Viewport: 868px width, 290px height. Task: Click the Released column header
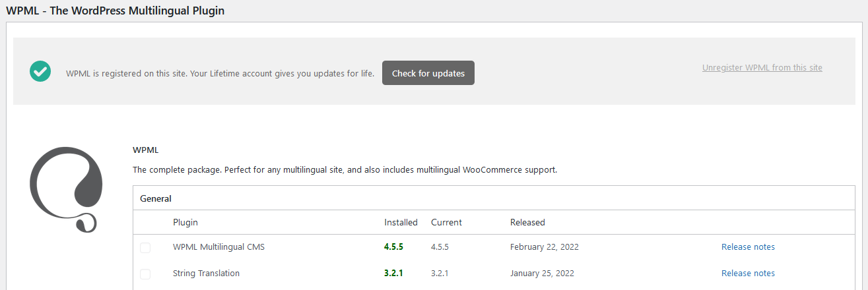pyautogui.click(x=527, y=222)
